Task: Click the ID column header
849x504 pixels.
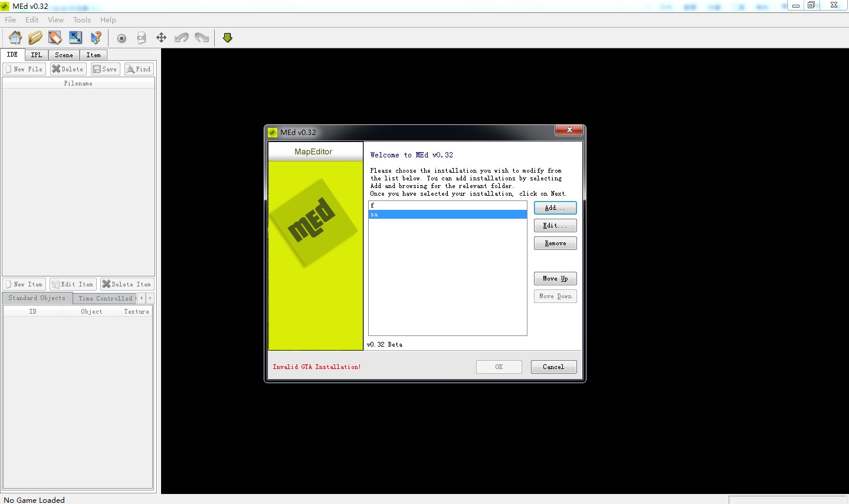Action: [x=33, y=311]
